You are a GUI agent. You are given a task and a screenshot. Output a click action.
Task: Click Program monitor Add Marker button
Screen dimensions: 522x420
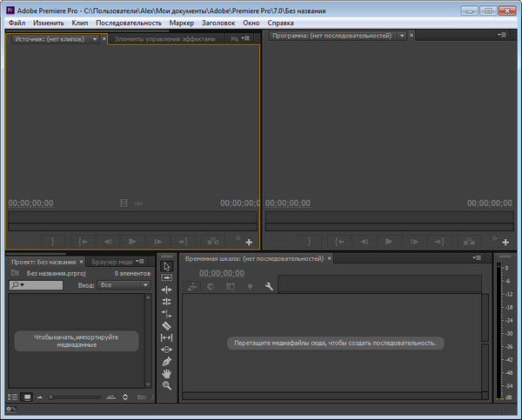(x=309, y=241)
